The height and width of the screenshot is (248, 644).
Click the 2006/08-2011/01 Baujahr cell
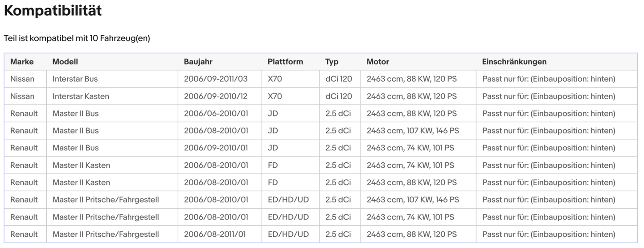click(216, 234)
